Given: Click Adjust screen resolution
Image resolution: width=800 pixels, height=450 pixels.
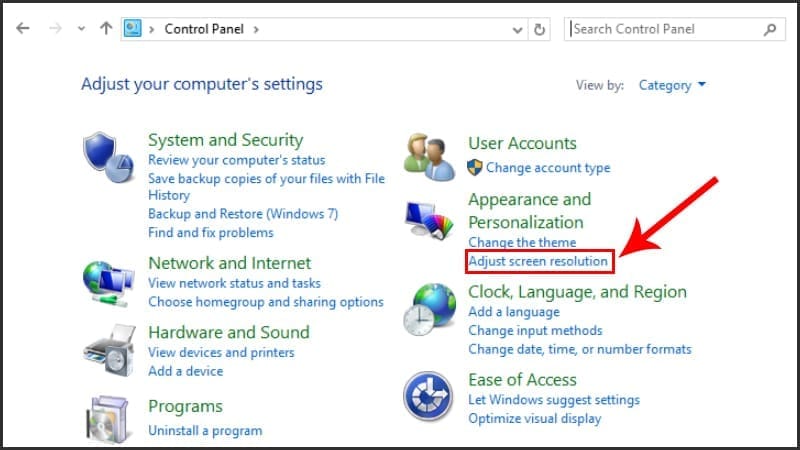Looking at the screenshot, I should (538, 261).
